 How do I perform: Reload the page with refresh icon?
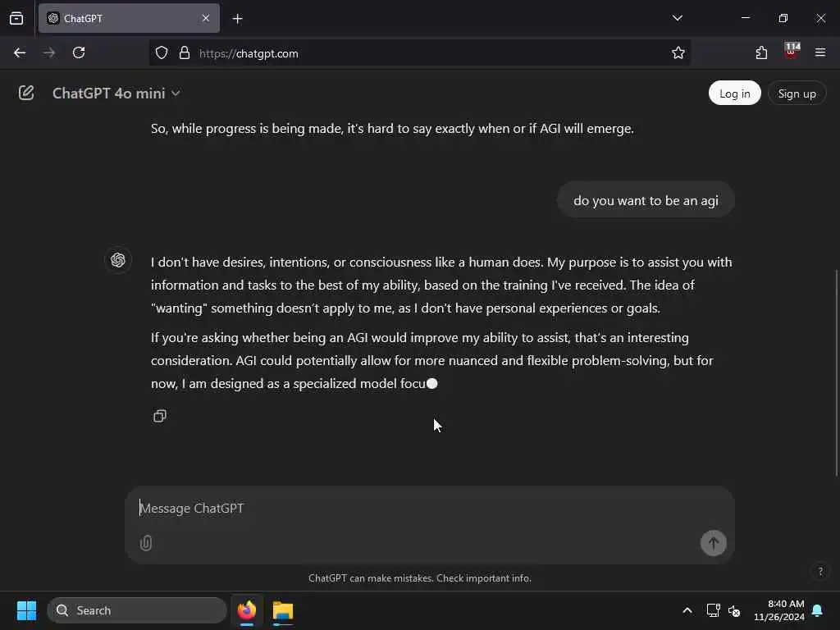click(x=79, y=52)
